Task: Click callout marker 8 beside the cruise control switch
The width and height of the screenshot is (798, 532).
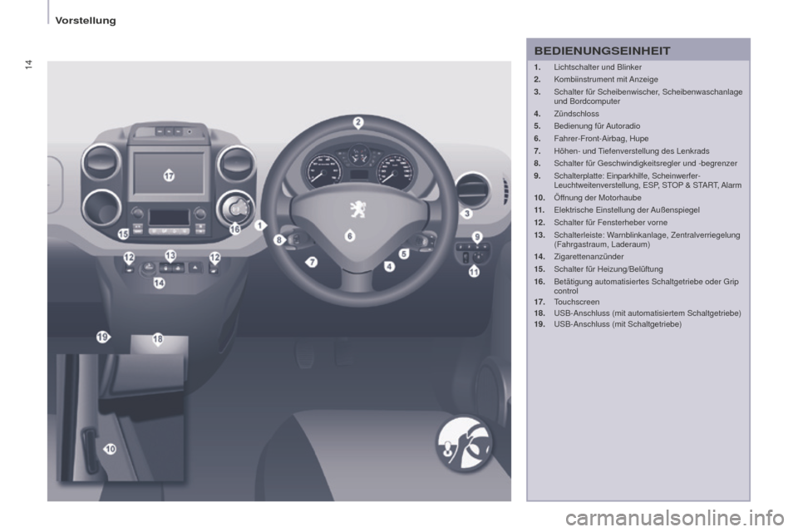Action: click(279, 239)
